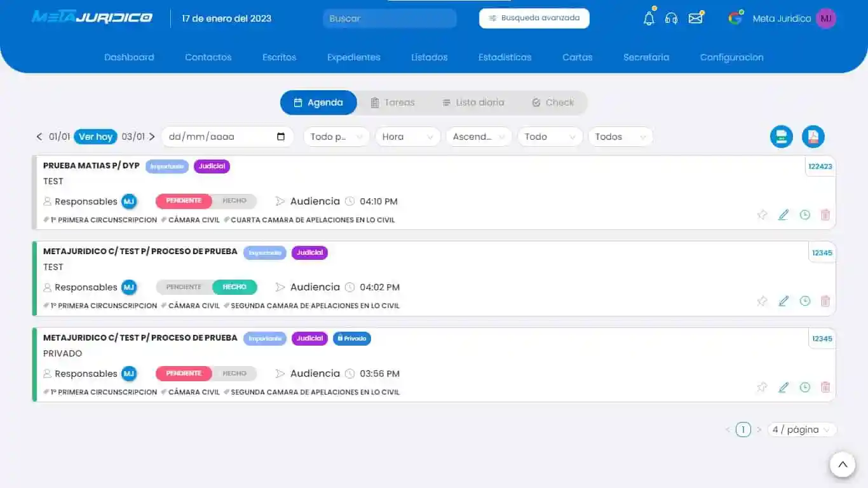Screen dimensions: 868x488
Task: Toggle HECHO on the PRIVADO entry
Action: click(235, 373)
